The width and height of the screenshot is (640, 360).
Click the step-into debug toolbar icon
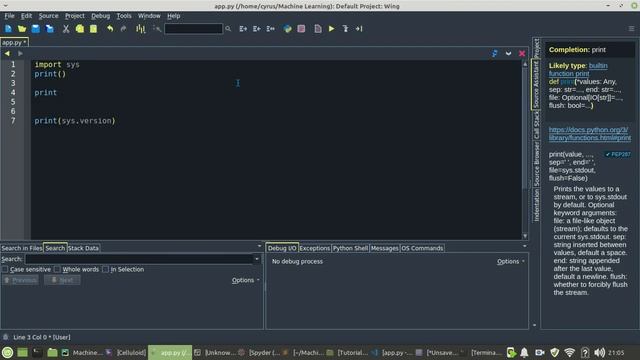[x=345, y=29]
